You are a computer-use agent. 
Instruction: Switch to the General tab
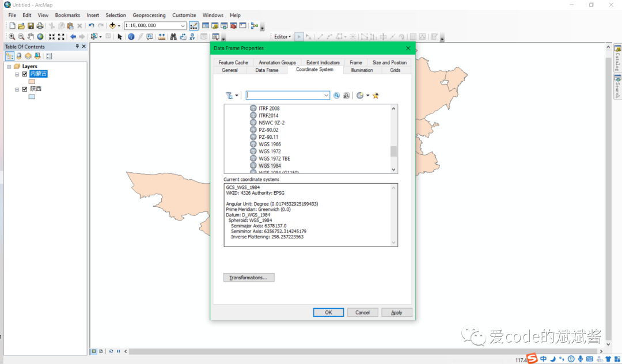230,70
